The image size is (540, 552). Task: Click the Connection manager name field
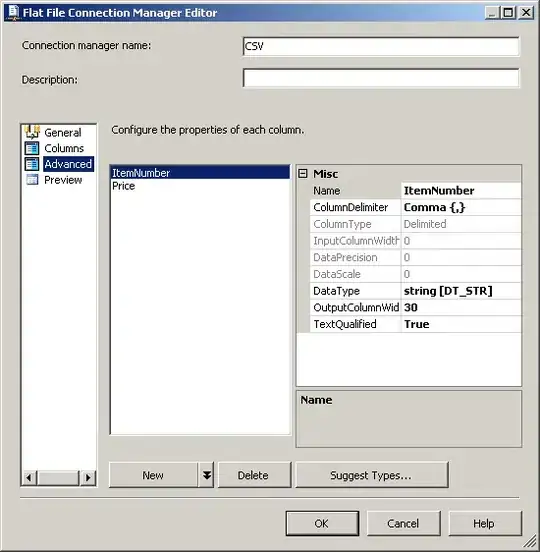click(381, 46)
